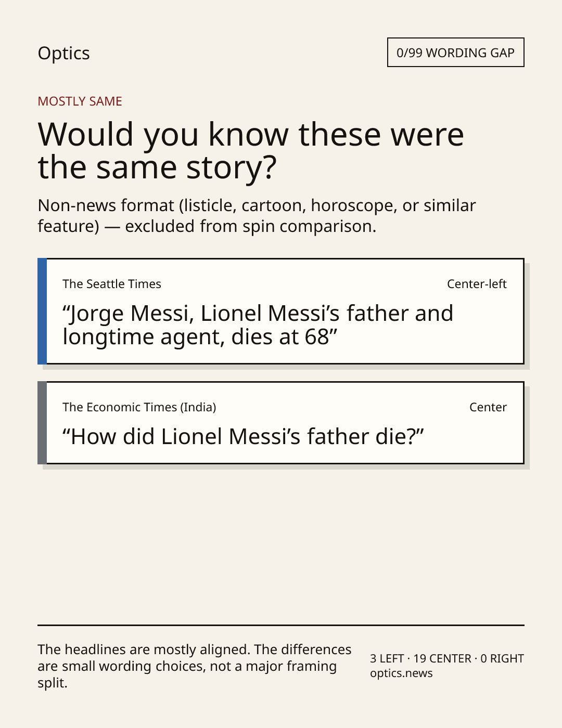Click the 0 RIGHT count

pos(502,658)
